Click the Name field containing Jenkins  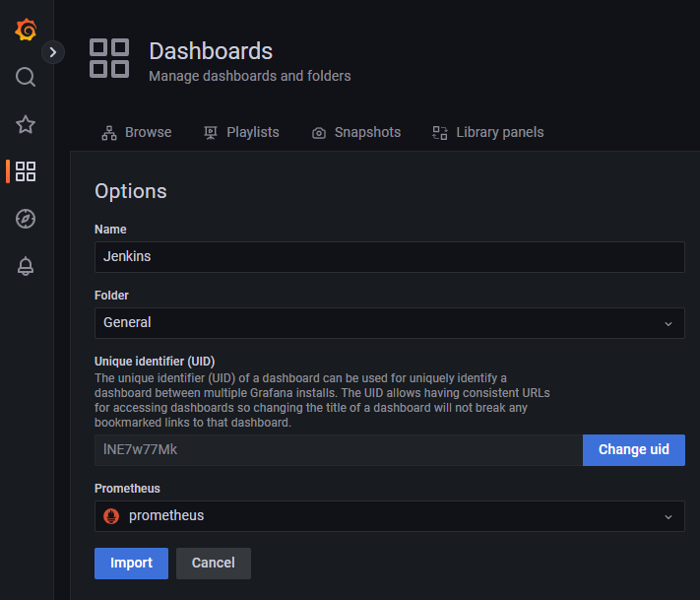coord(389,257)
